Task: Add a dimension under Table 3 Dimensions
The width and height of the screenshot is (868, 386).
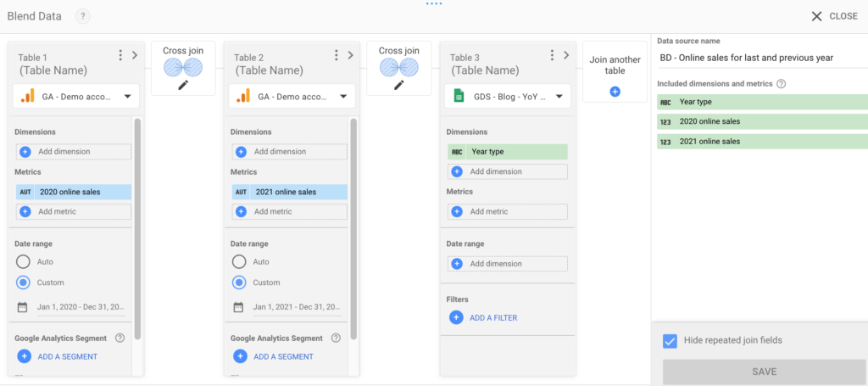Action: pyautogui.click(x=508, y=171)
